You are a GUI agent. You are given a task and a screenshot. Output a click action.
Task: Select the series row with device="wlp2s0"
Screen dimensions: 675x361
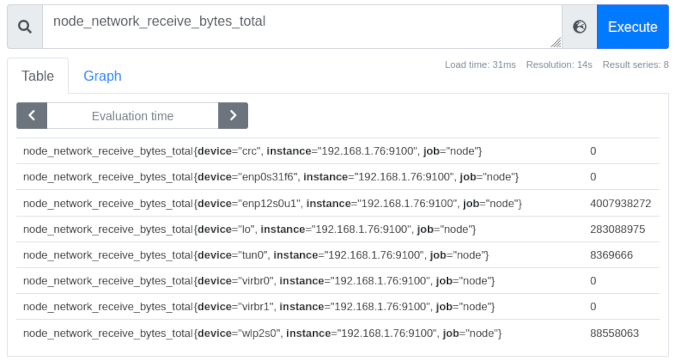338,333
